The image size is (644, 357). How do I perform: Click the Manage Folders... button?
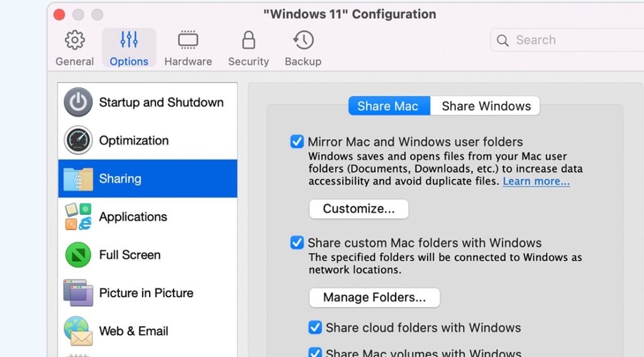(x=375, y=297)
